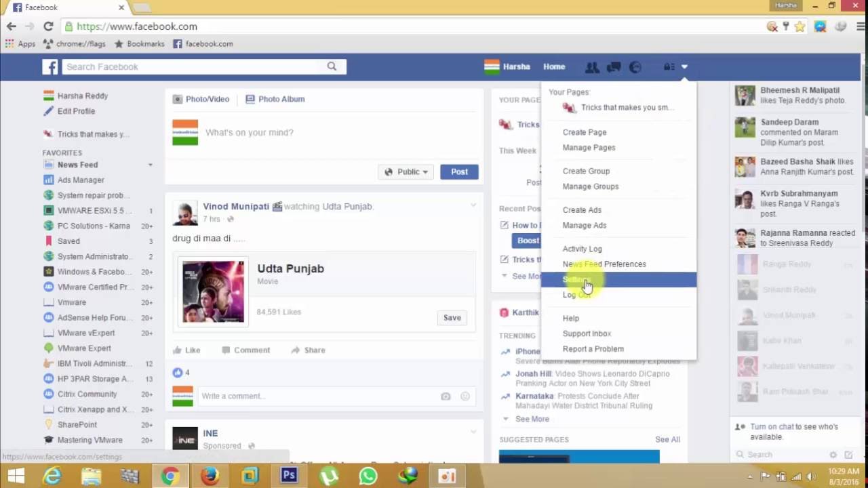Select Settings in the dropdown menu
This screenshot has width=868, height=488.
pos(618,279)
